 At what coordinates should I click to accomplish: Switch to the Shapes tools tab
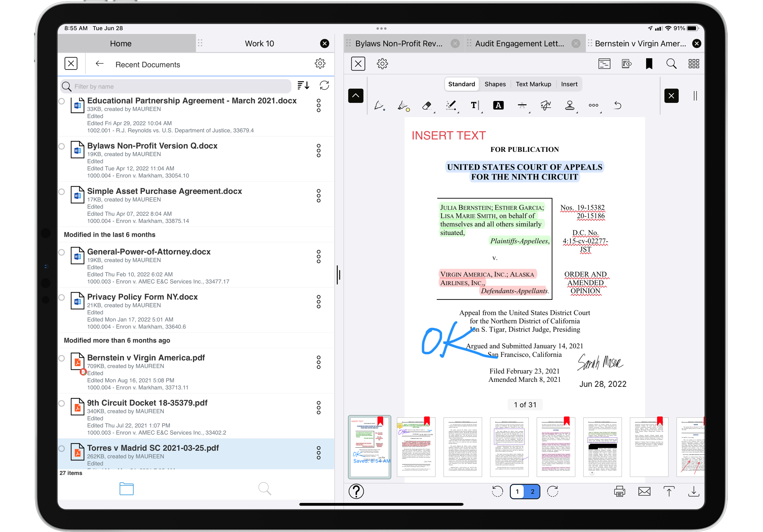(495, 84)
